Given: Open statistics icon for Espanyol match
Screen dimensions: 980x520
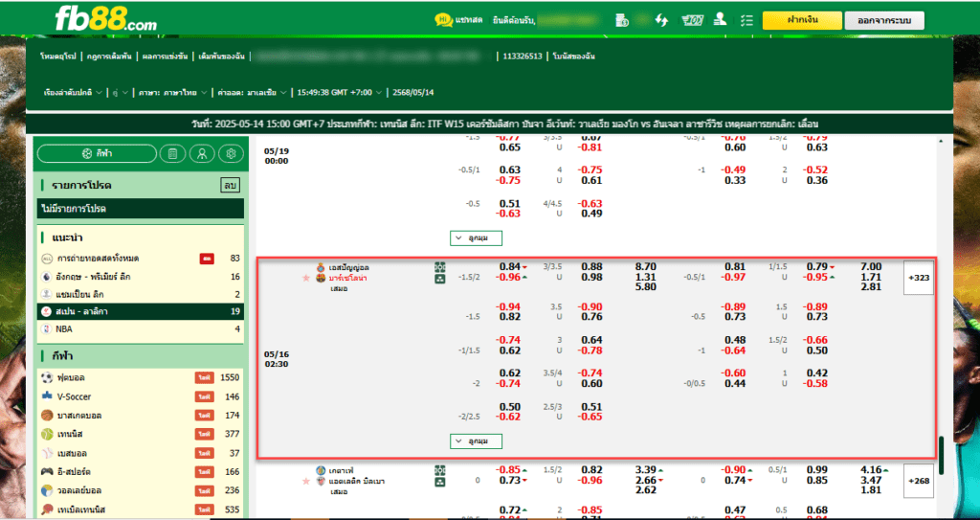Looking at the screenshot, I should click(440, 279).
